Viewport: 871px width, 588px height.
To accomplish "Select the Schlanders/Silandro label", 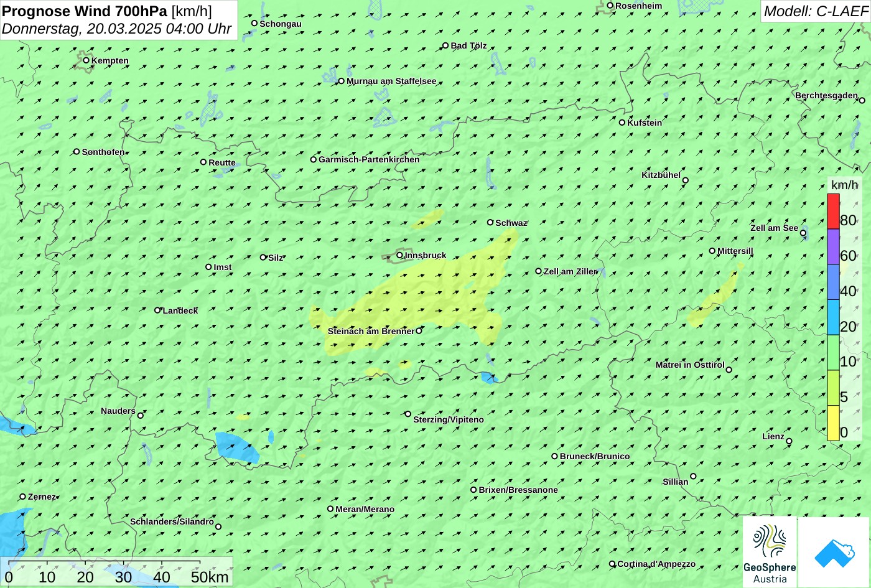I will (x=172, y=521).
